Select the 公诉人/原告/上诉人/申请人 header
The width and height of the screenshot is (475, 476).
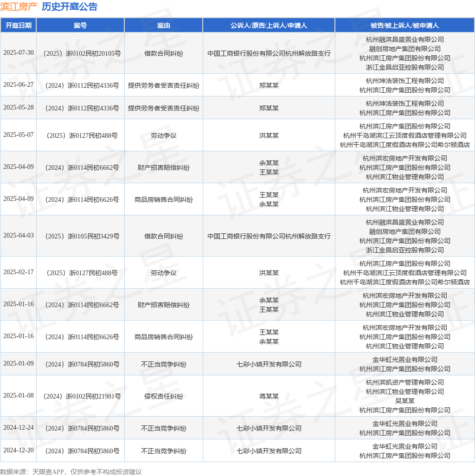click(269, 26)
